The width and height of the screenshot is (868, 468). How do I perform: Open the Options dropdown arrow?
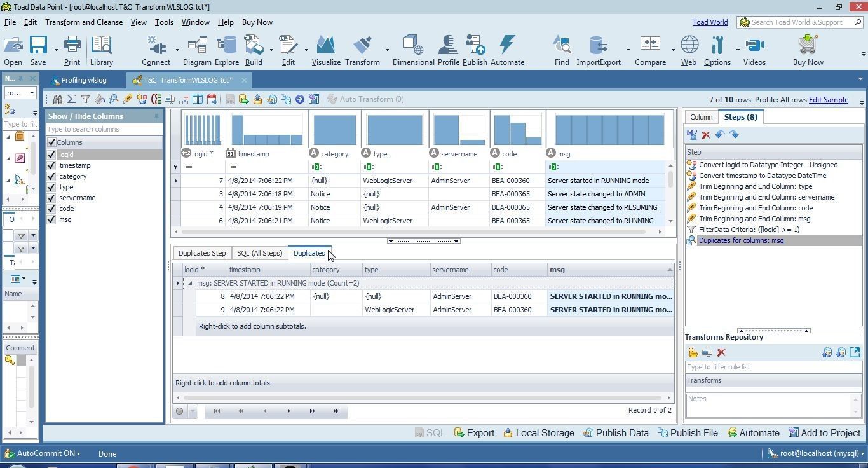click(x=738, y=50)
